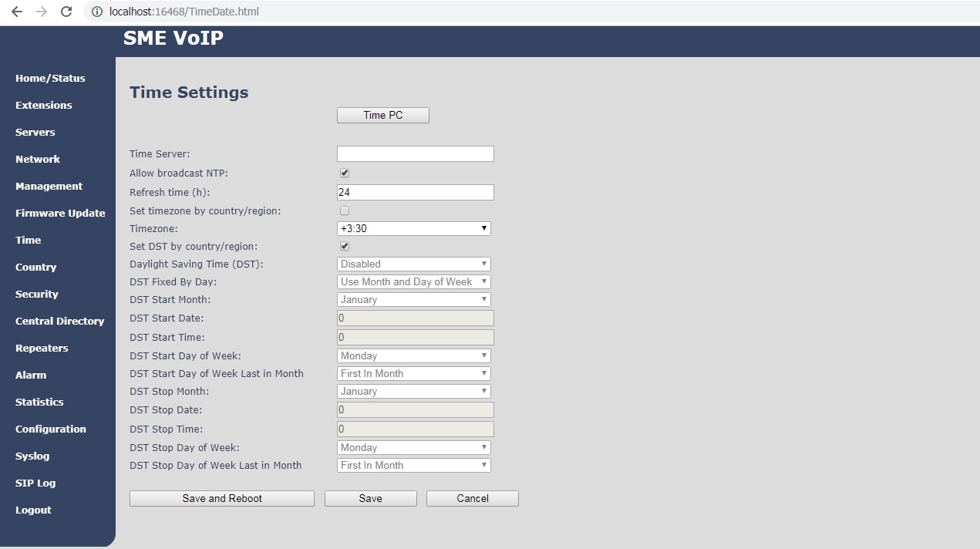The height and width of the screenshot is (549, 980).
Task: Open the Extensions menu item
Action: tap(44, 105)
